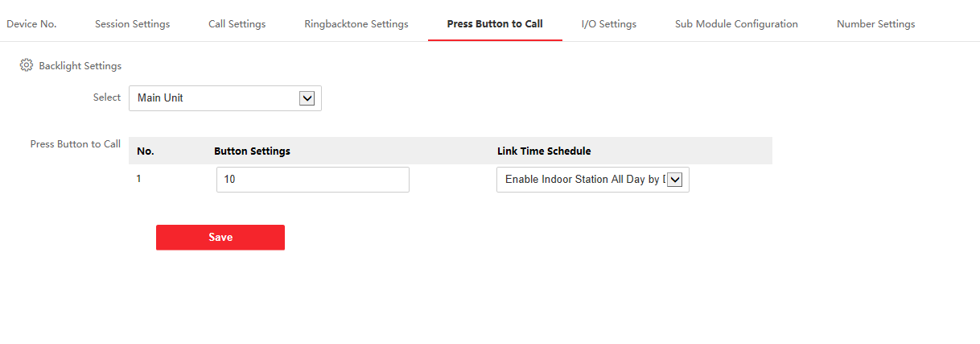Open the Device No. tab
The height and width of the screenshot is (344, 980).
[31, 24]
